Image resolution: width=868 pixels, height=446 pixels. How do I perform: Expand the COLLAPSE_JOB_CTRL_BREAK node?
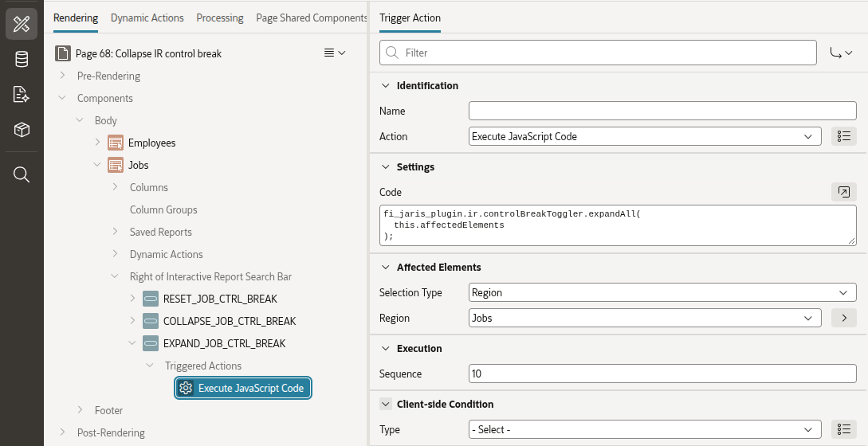[x=132, y=321]
